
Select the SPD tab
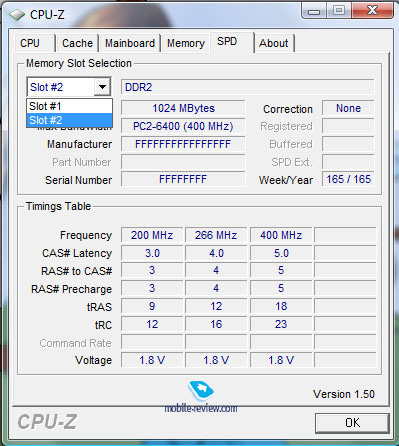[231, 42]
